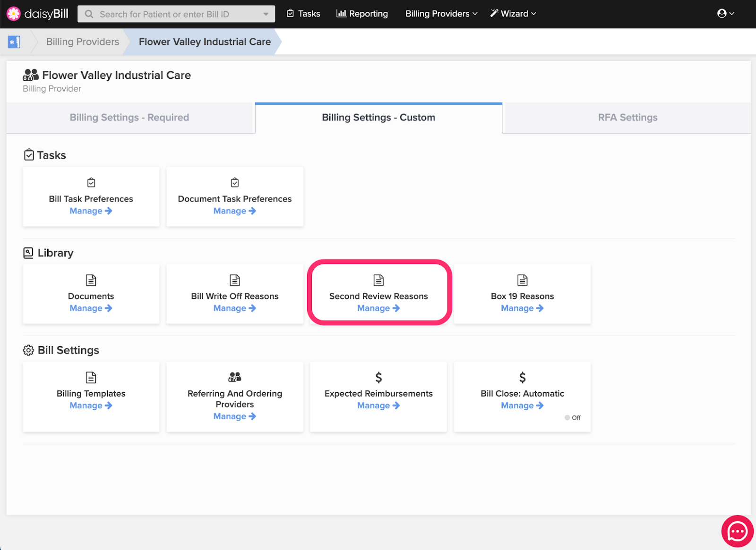
Task: Click the Expected Reimbursements dollar icon
Action: (378, 377)
